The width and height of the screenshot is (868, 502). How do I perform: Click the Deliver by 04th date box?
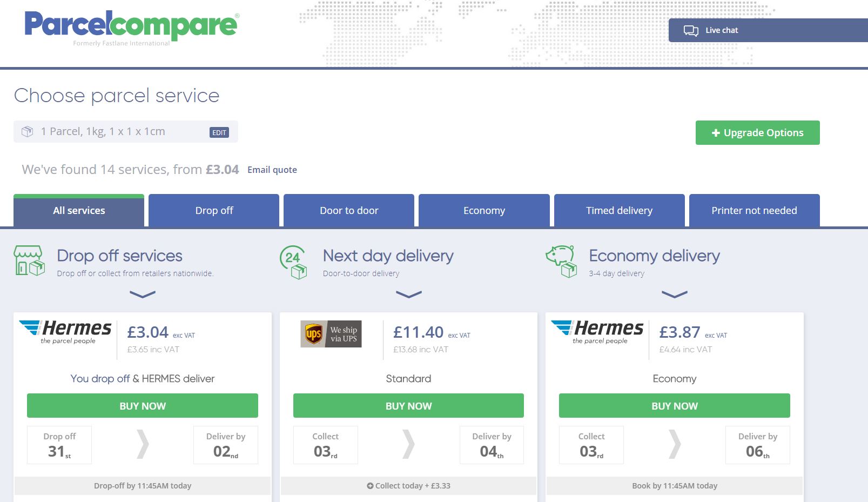tap(492, 445)
